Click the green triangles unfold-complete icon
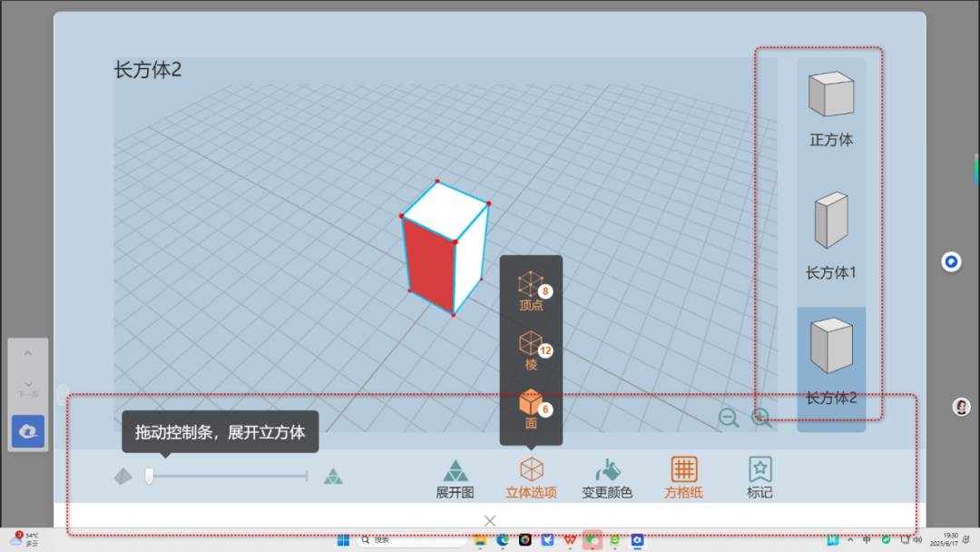980x552 pixels. [333, 474]
